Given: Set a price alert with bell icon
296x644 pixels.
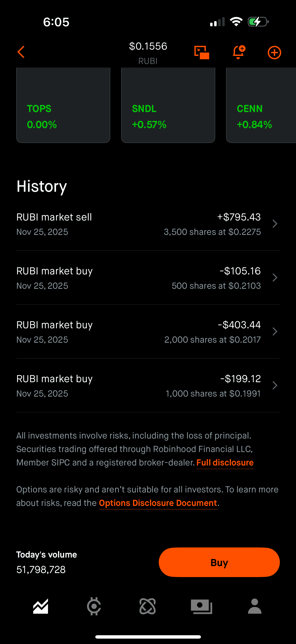Looking at the screenshot, I should coord(238,52).
